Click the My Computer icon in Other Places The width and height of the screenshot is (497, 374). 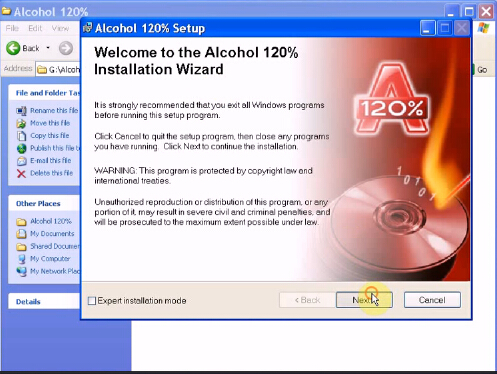click(x=21, y=259)
